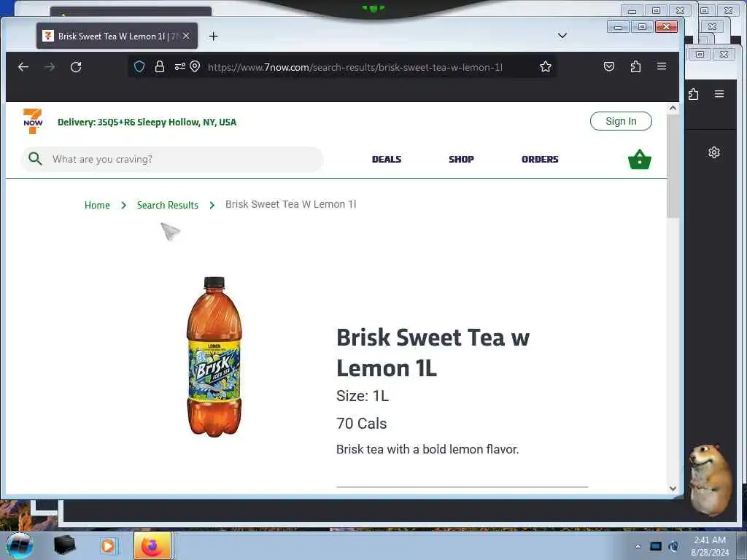Screen dimensions: 747x560
Task: Open site permissions icon in address bar
Action: tap(179, 66)
